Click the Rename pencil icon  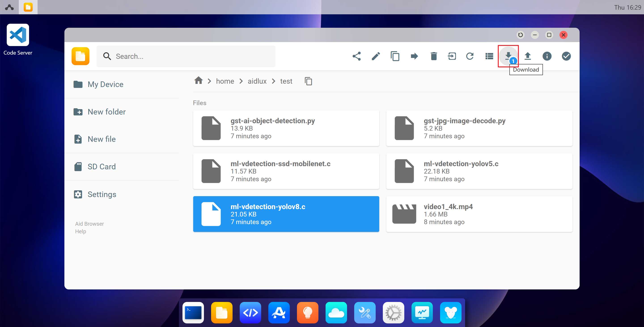(376, 56)
